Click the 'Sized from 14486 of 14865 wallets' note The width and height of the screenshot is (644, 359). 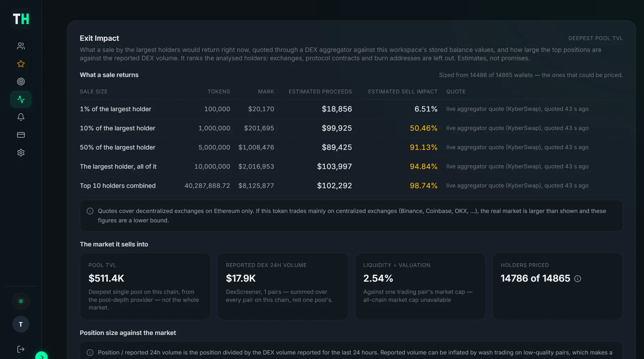[x=531, y=75]
